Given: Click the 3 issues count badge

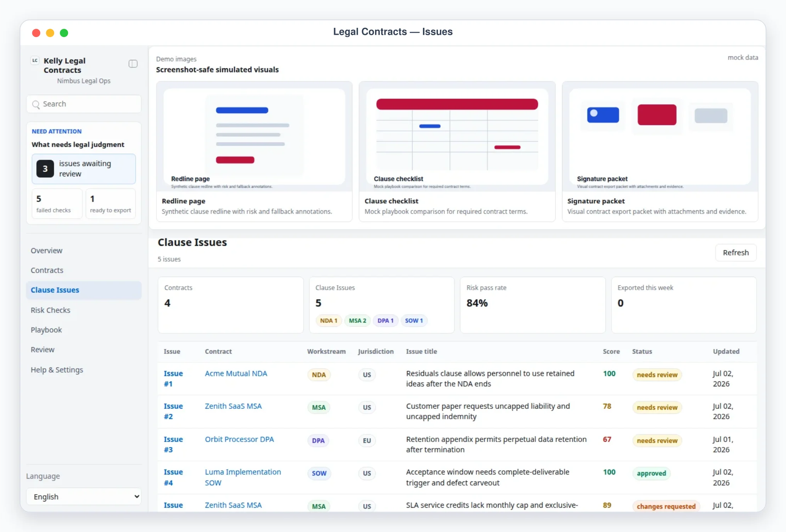Looking at the screenshot, I should pos(45,169).
